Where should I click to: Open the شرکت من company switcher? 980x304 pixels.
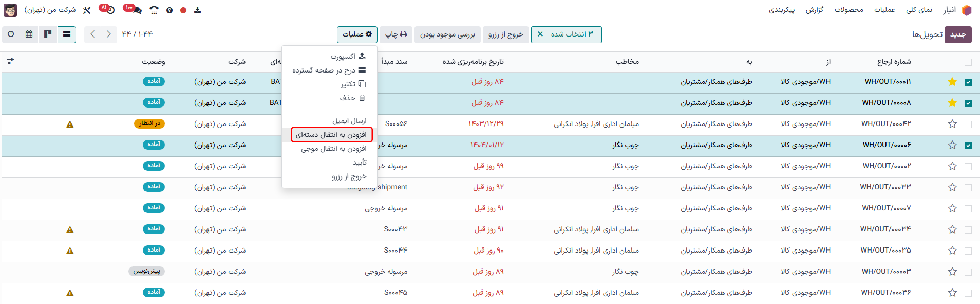coord(50,10)
